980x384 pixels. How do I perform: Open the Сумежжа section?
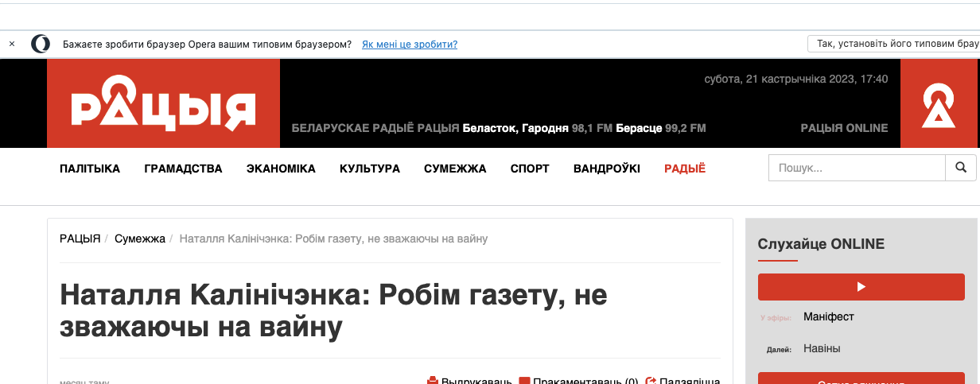[x=455, y=169]
